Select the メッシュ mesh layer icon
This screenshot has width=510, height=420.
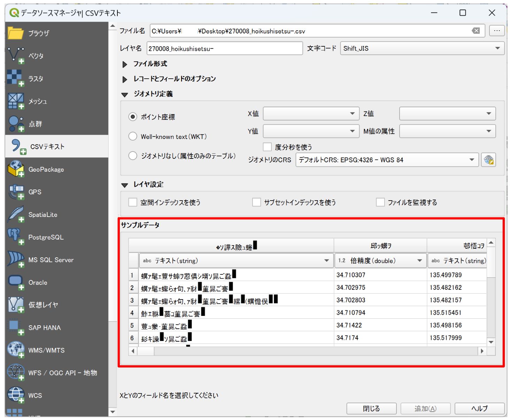[16, 101]
